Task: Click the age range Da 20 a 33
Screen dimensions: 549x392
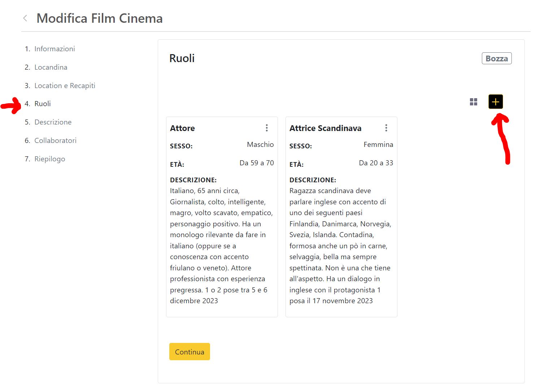Action: tap(376, 163)
